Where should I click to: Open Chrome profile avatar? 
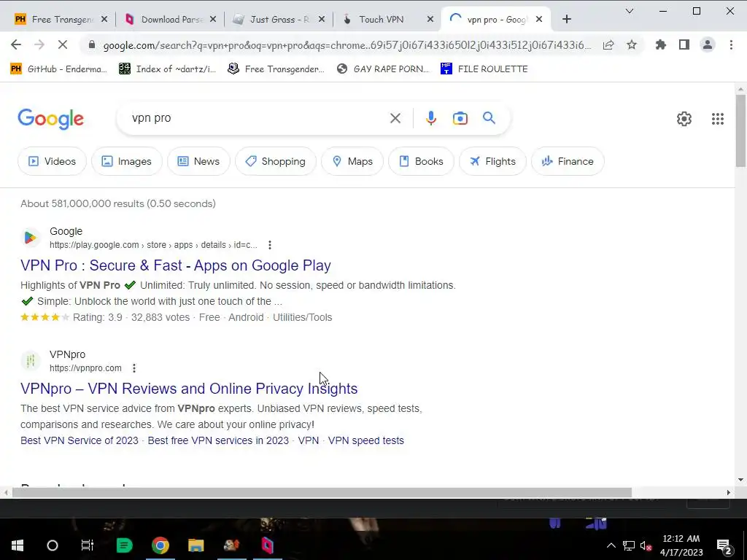708,44
